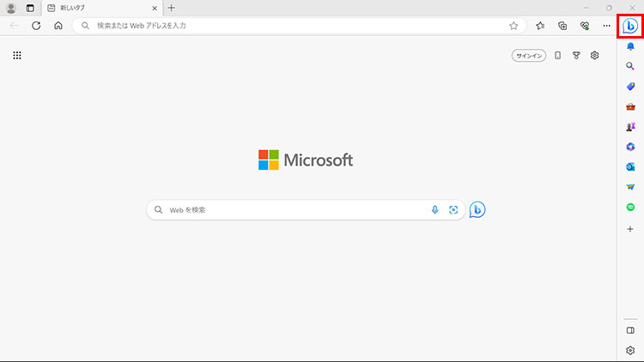Open the Favorites list toolbar button
Viewport: 644px width, 362px height.
tap(540, 26)
